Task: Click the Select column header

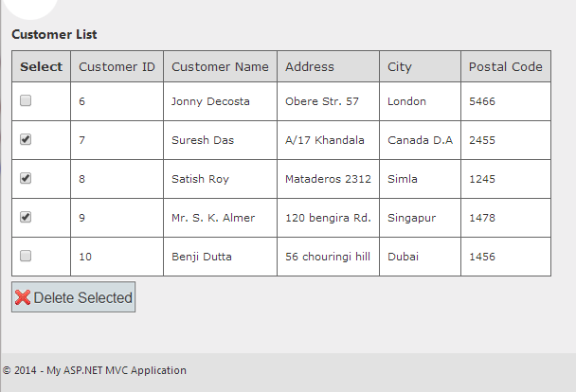Action: [41, 67]
